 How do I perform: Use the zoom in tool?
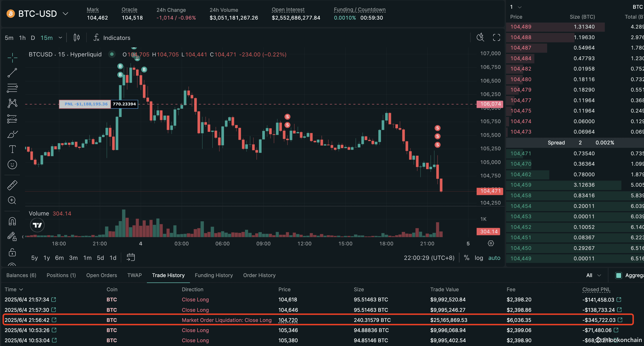pyautogui.click(x=12, y=200)
